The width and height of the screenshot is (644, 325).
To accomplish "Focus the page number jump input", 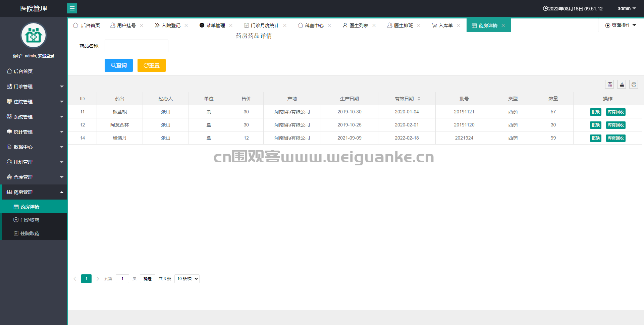I will click(122, 279).
